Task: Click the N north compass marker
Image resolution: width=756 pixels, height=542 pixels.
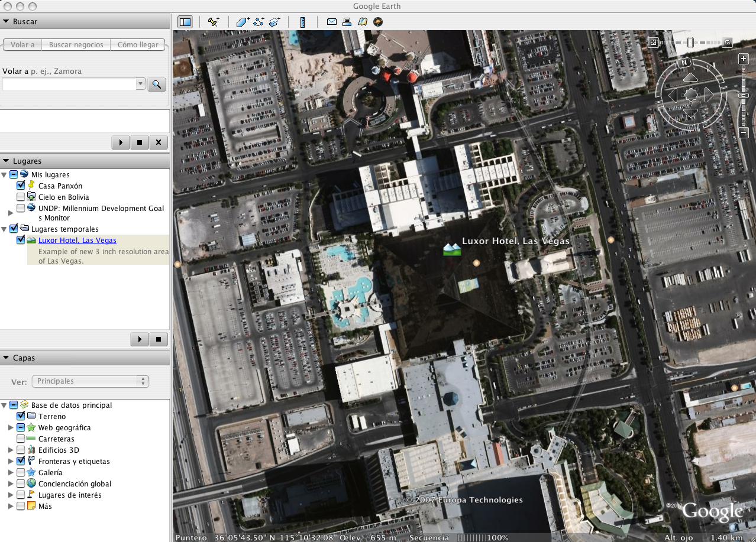Action: (x=684, y=62)
